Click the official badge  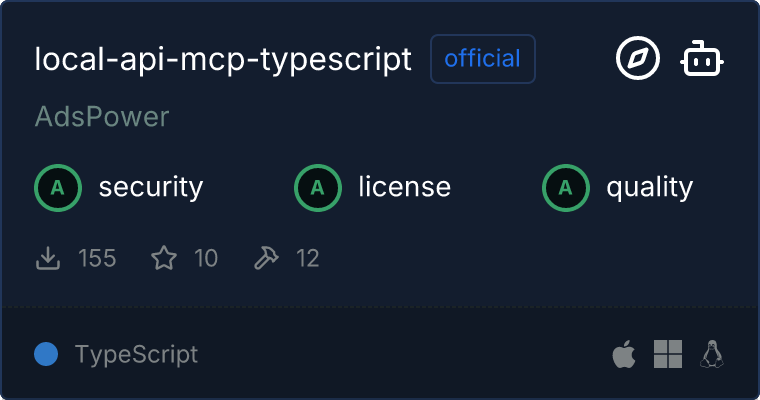(x=483, y=59)
